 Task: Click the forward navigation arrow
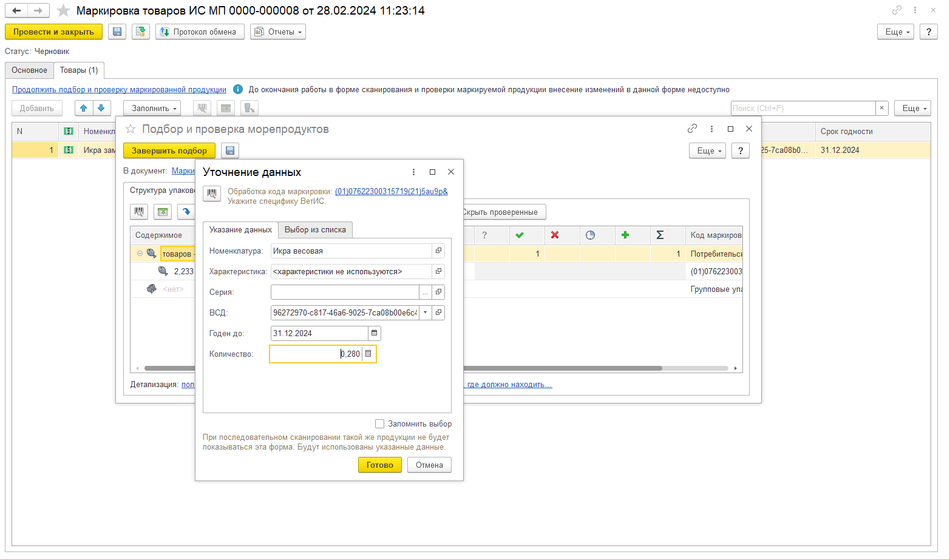click(38, 11)
